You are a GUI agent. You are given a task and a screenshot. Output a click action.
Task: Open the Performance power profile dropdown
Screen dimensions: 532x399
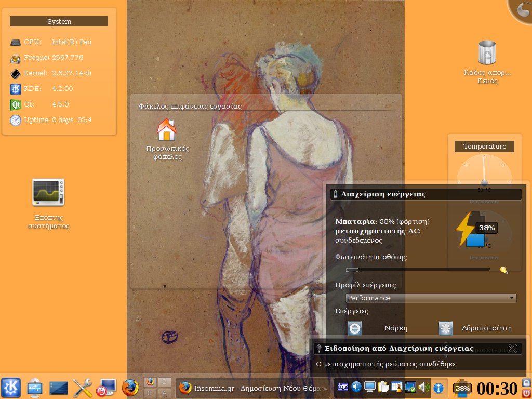[431, 298]
